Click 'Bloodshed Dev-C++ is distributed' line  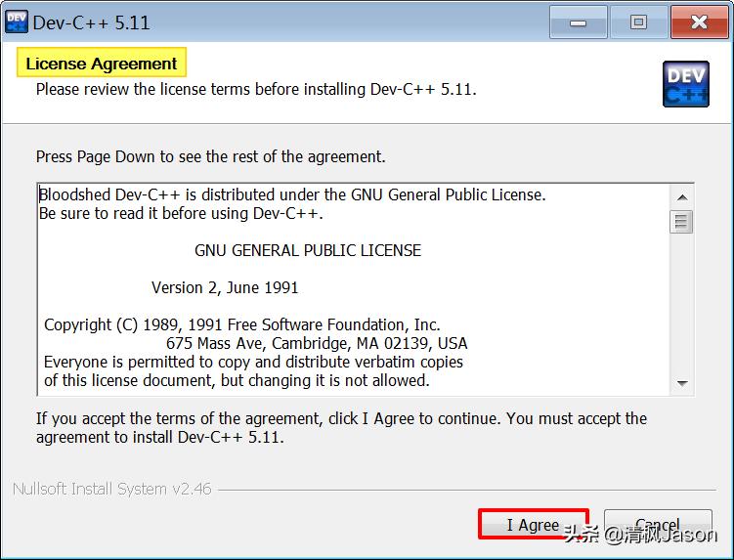(292, 194)
